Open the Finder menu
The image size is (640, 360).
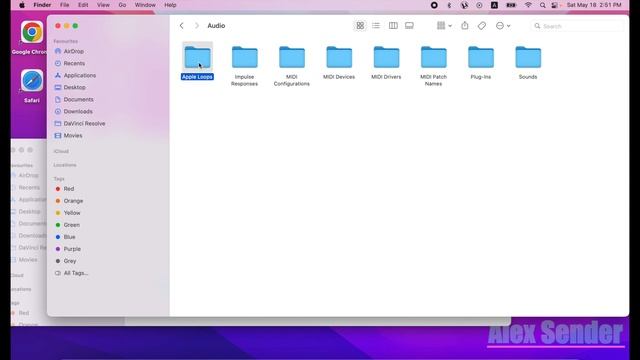tap(42, 5)
